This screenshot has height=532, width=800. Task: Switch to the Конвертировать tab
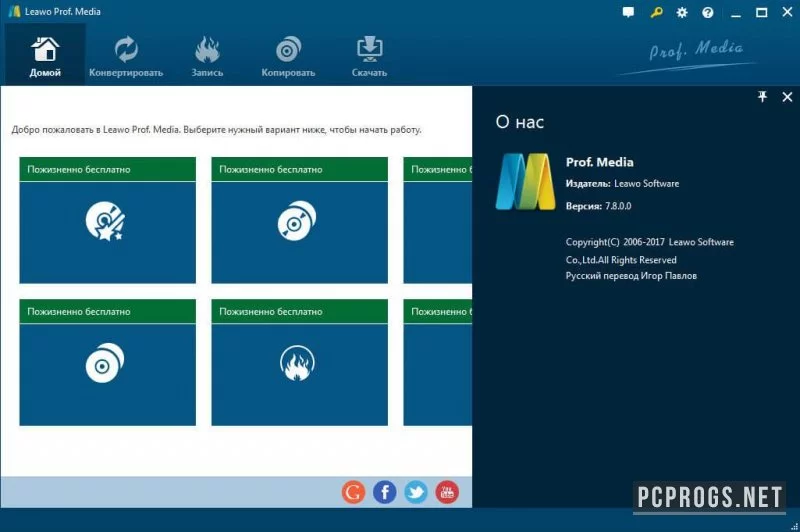[x=126, y=55]
